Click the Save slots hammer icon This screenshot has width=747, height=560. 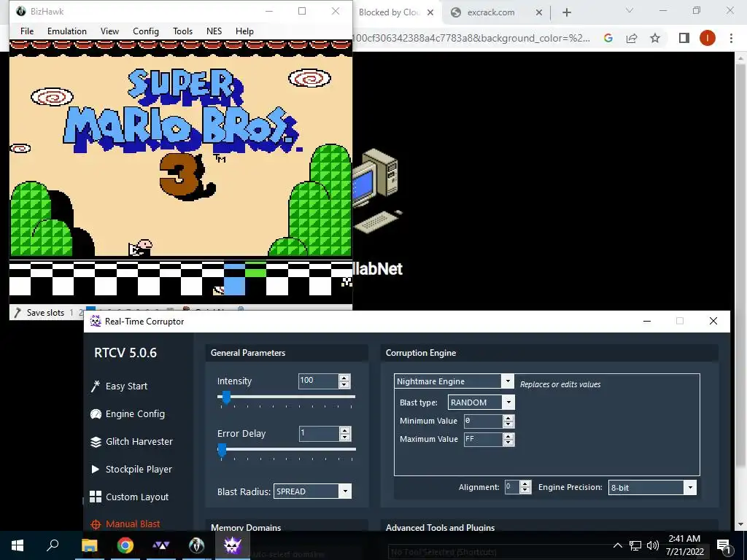pyautogui.click(x=18, y=312)
